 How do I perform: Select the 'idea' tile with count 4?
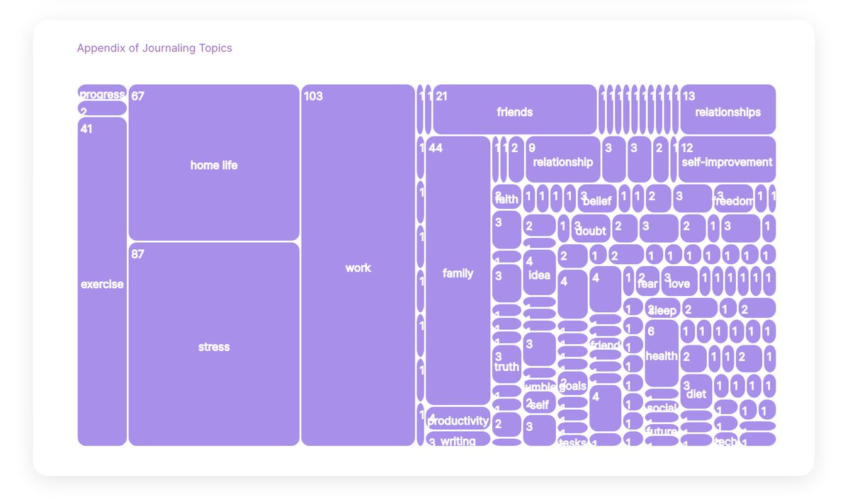(x=539, y=273)
